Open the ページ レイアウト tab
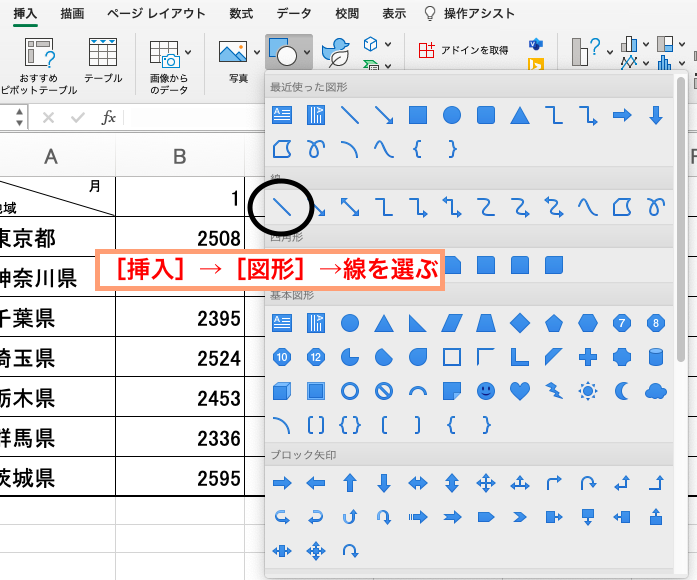 [156, 13]
